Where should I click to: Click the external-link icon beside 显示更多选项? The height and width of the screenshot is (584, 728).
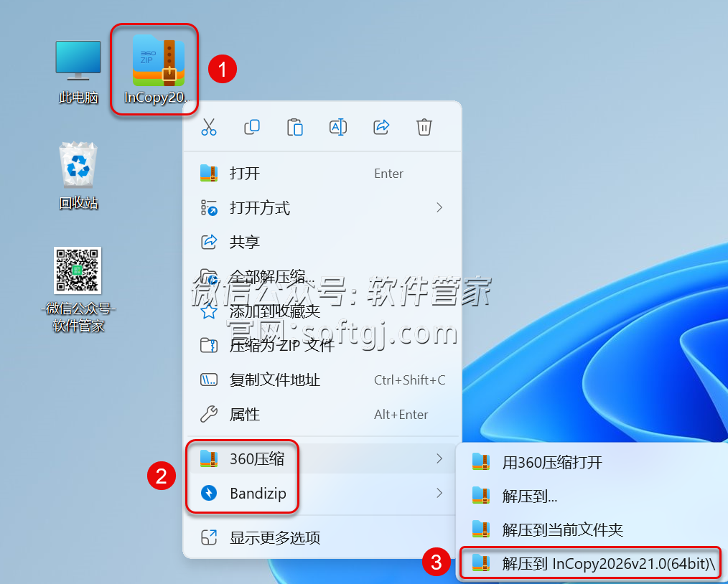coord(209,537)
